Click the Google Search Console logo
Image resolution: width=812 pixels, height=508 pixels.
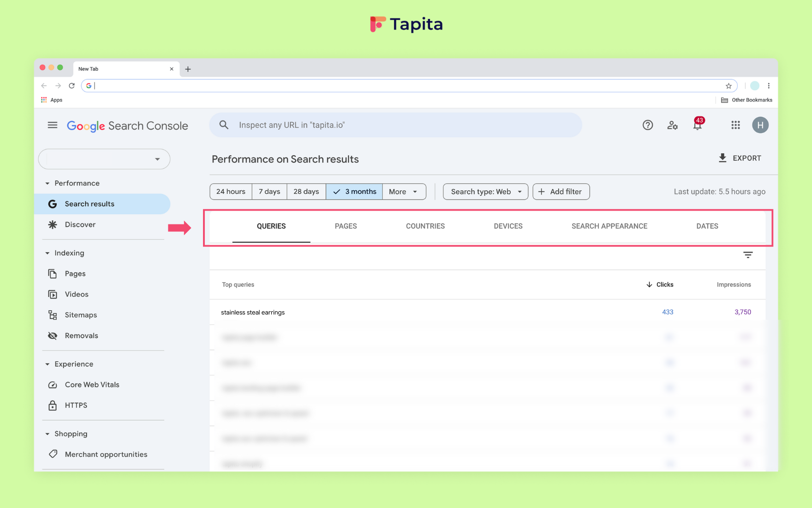[x=127, y=126]
